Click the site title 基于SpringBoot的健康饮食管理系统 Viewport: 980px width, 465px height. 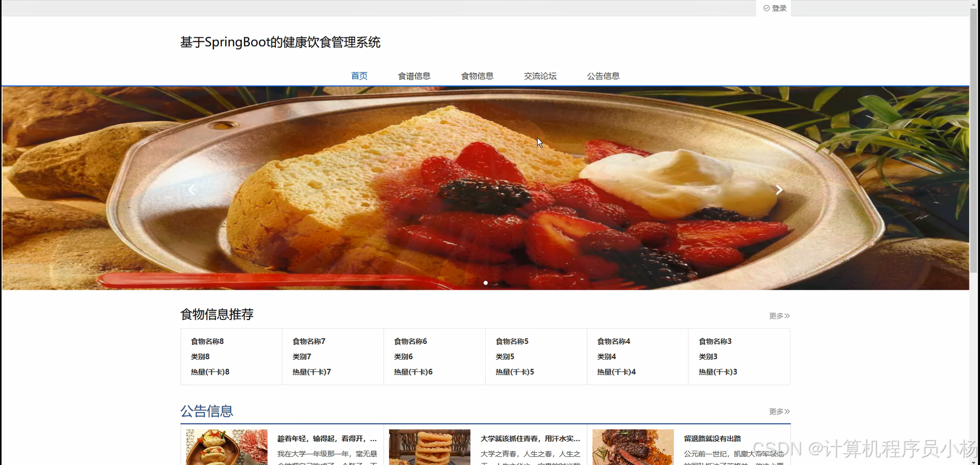[280, 42]
